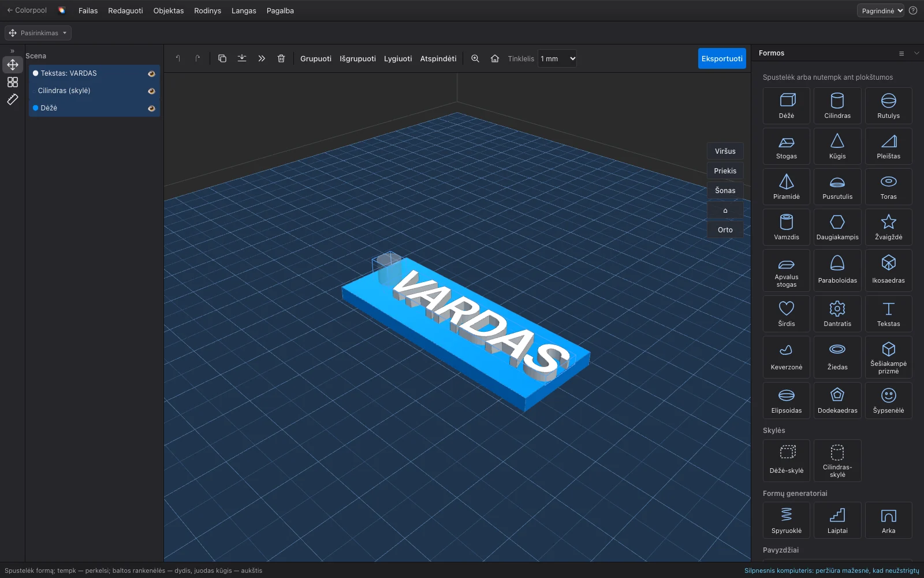Viewport: 924px width, 578px height.
Task: Add a Žvaigždė star shape
Action: tap(888, 227)
